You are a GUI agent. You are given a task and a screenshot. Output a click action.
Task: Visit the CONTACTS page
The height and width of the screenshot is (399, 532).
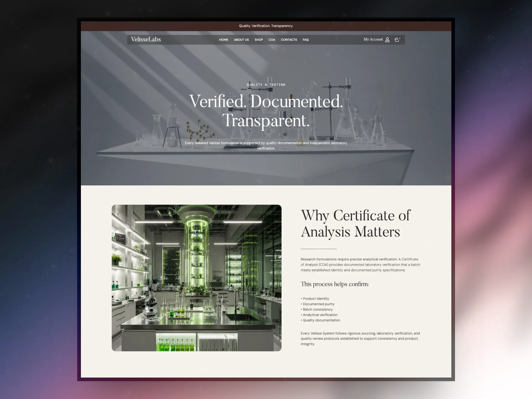pos(289,40)
